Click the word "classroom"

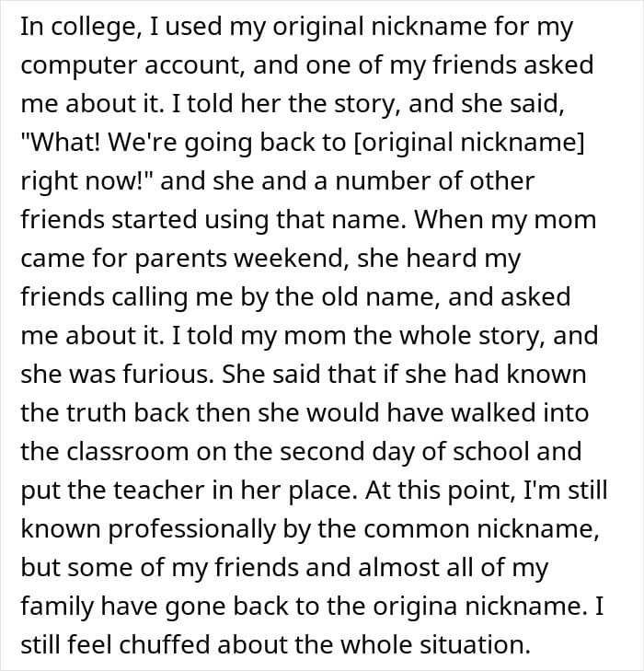pos(128,452)
